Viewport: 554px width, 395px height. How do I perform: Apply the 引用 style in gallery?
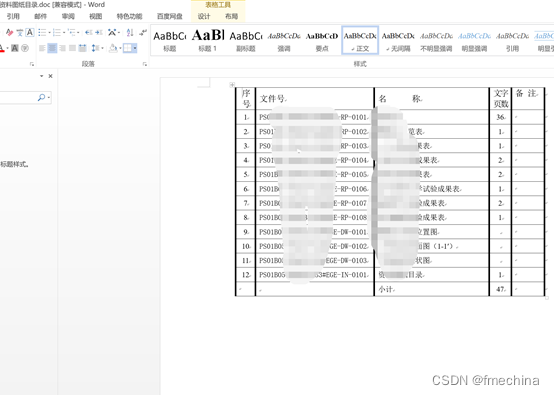513,40
